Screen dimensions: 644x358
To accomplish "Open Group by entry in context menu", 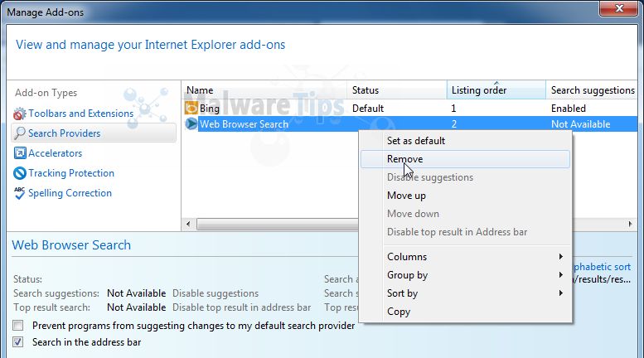I will (465, 274).
